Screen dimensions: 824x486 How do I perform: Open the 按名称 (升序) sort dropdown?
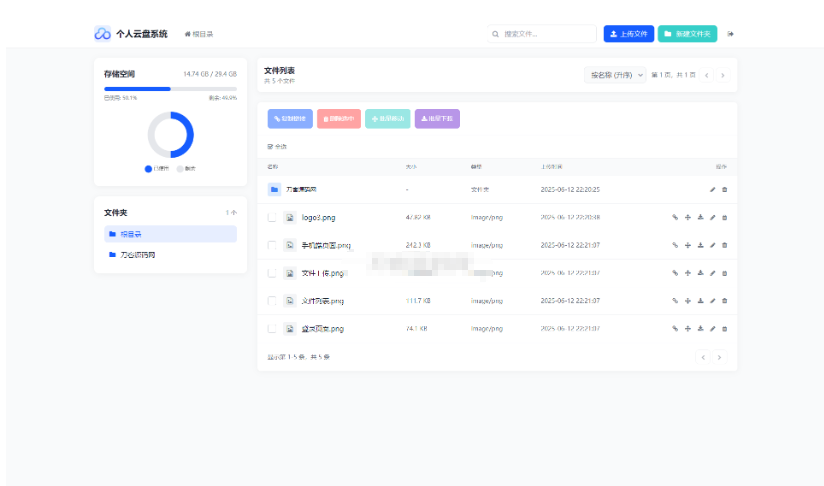coord(615,75)
